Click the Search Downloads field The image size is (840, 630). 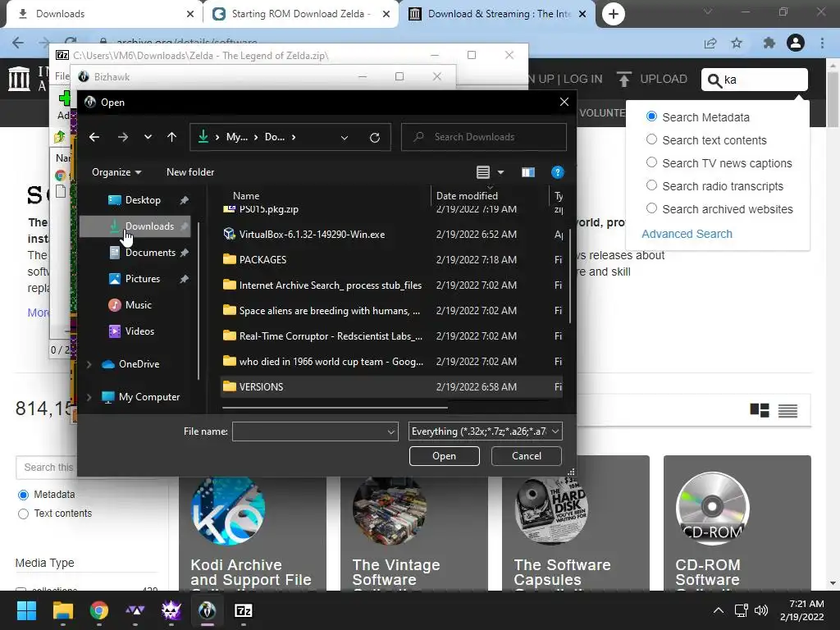point(484,137)
